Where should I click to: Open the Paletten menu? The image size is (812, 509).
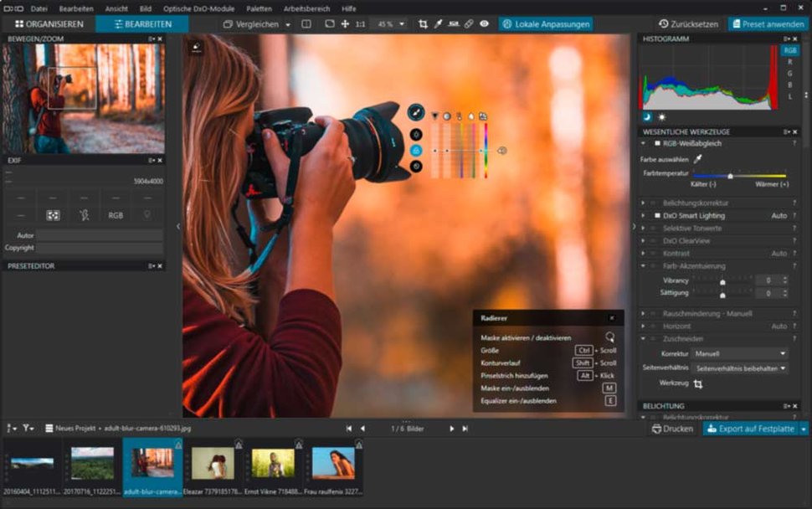(259, 8)
